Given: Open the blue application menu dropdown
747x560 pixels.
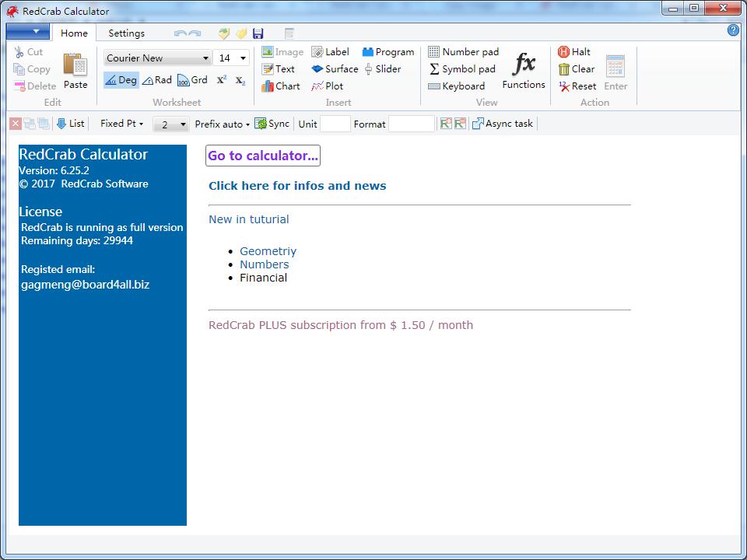Looking at the screenshot, I should click(28, 31).
